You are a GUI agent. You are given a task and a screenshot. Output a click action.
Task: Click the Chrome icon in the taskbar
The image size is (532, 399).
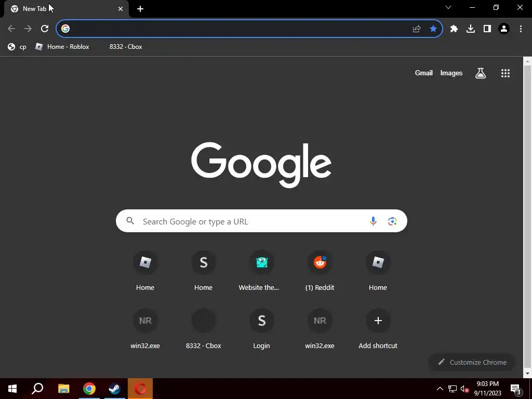pos(89,389)
